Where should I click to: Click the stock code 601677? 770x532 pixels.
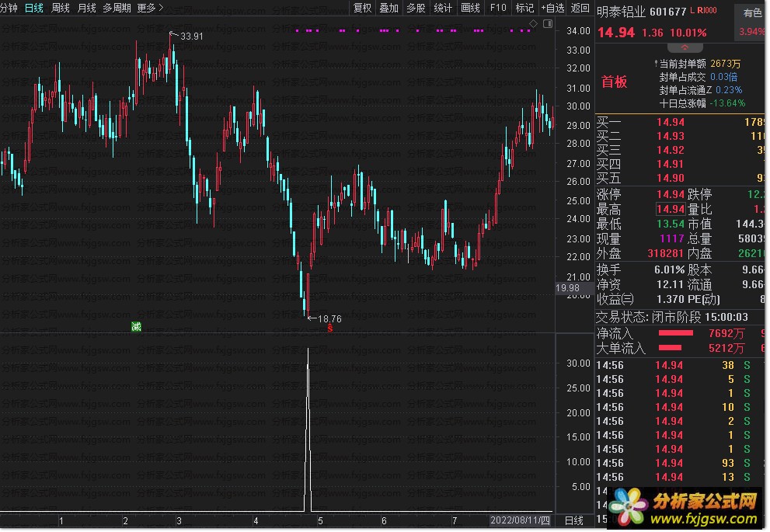(x=668, y=12)
